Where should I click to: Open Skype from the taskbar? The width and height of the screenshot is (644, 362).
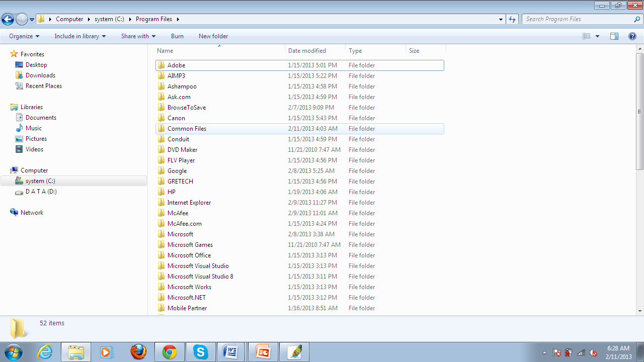pyautogui.click(x=201, y=352)
